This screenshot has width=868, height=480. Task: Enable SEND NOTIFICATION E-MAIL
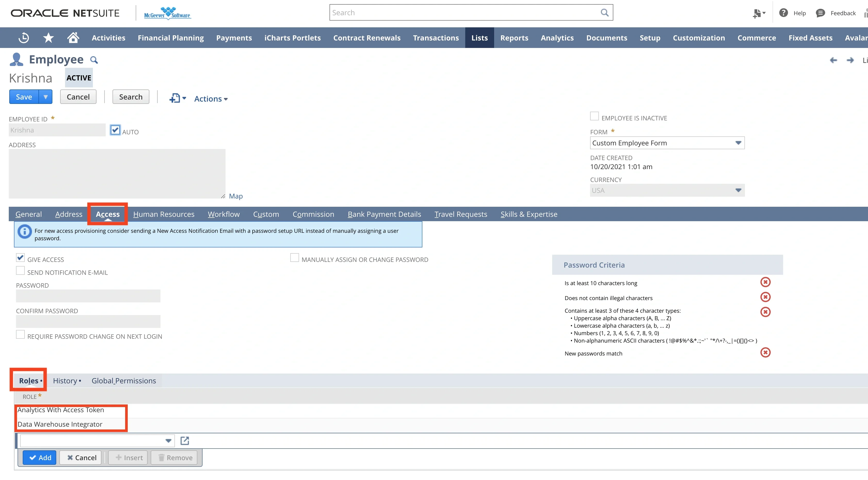[20, 270]
